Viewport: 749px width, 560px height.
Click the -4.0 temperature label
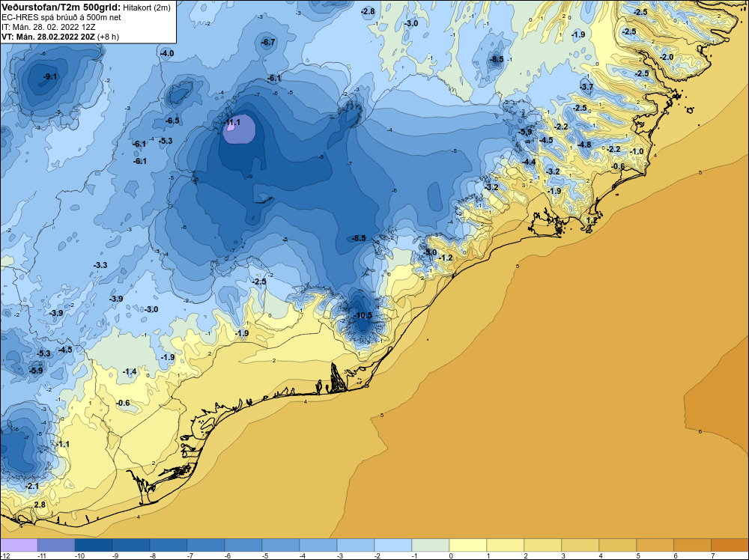point(167,53)
